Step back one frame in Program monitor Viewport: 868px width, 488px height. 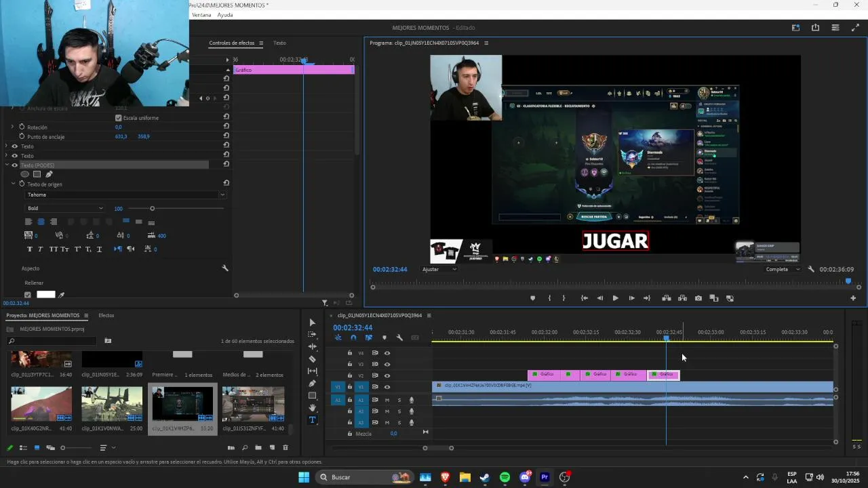[599, 298]
